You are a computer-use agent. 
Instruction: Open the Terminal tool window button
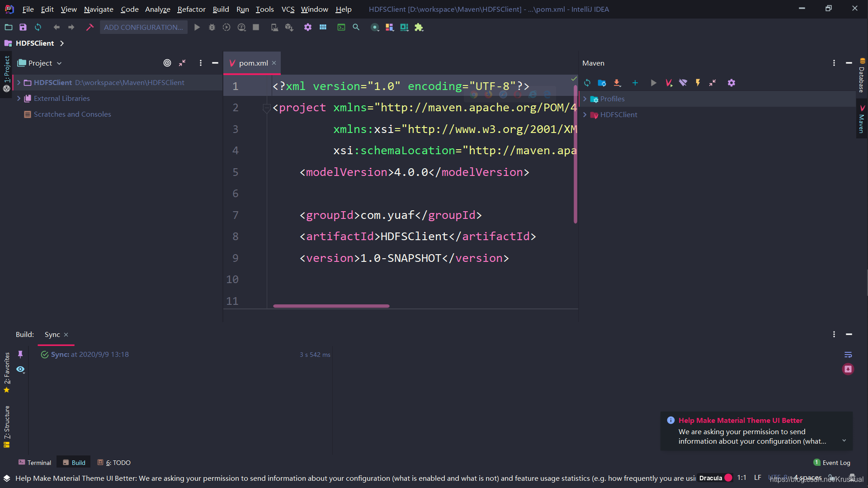click(x=35, y=462)
